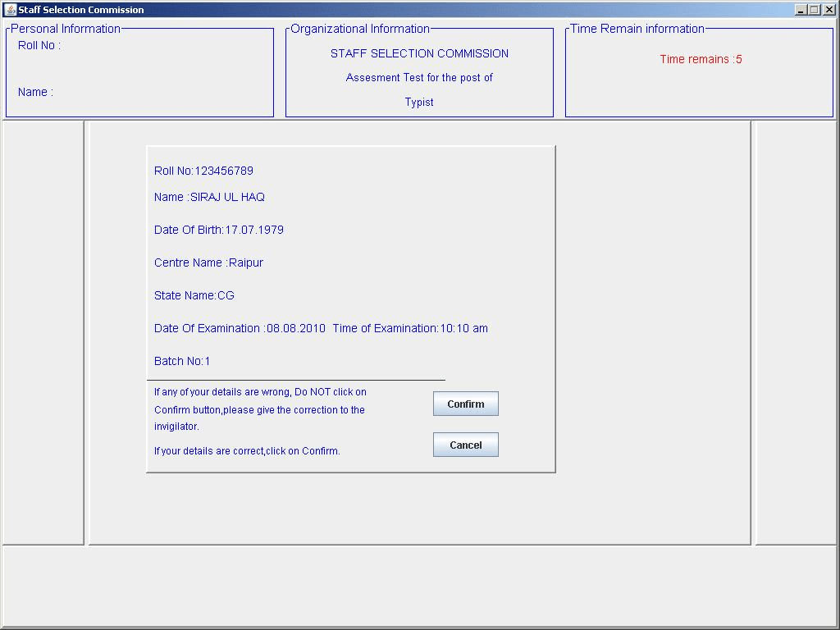Click 'Staff Selection Commission' window title
Viewport: 840px width, 630px height.
pyautogui.click(x=81, y=10)
